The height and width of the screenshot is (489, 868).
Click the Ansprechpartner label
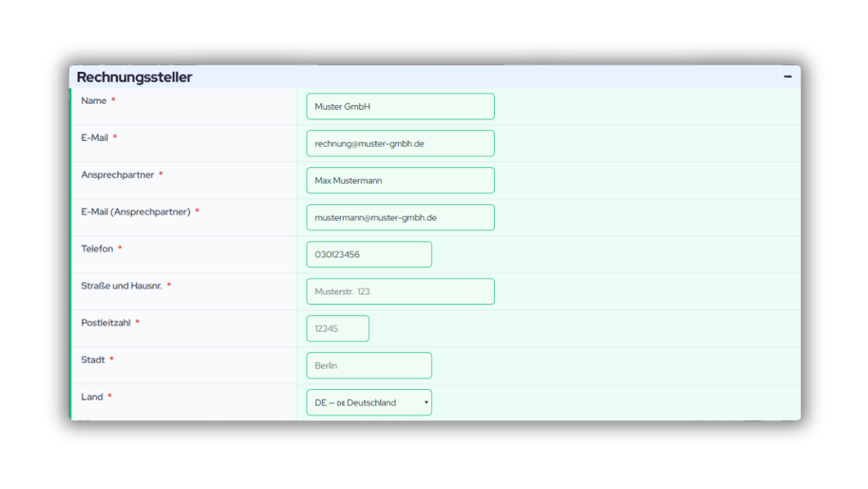(x=117, y=175)
